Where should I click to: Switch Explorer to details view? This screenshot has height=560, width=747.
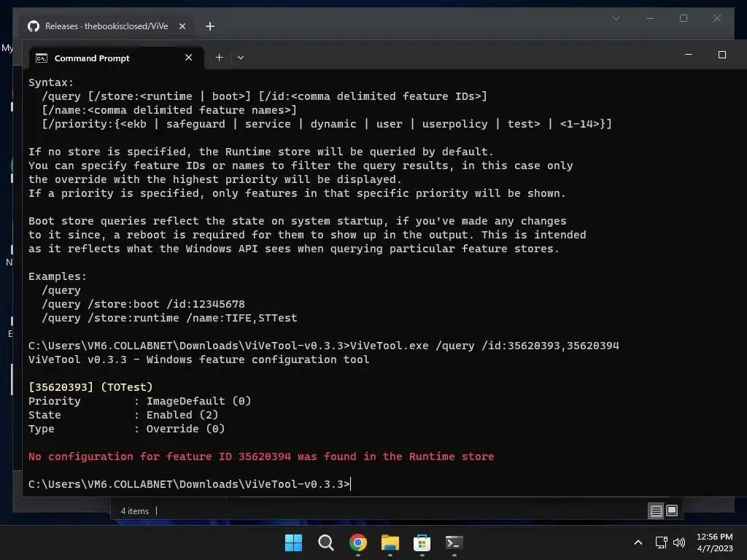coord(656,511)
